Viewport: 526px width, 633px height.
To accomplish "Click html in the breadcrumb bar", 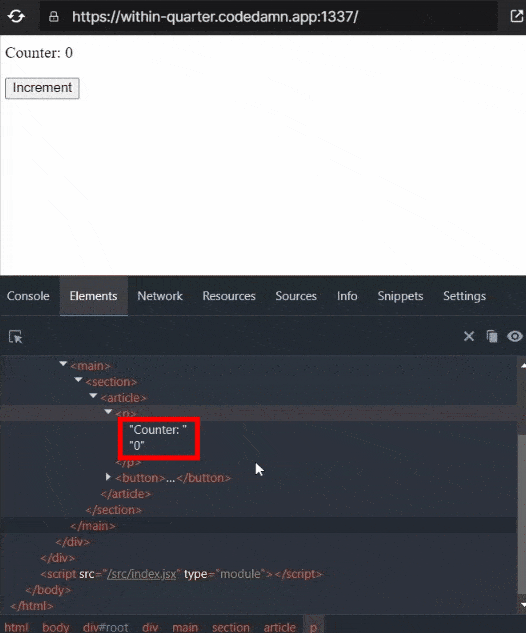I will [x=17, y=627].
